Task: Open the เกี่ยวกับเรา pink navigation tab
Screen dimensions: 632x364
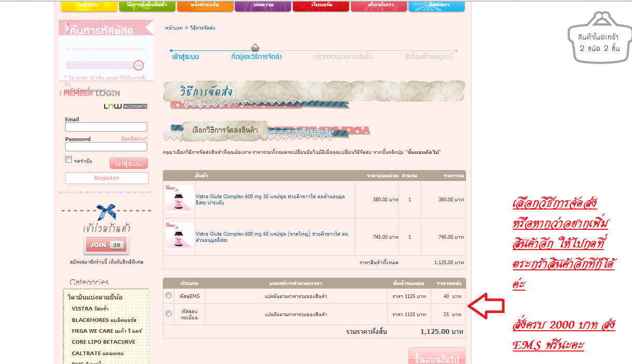Action: click(379, 6)
